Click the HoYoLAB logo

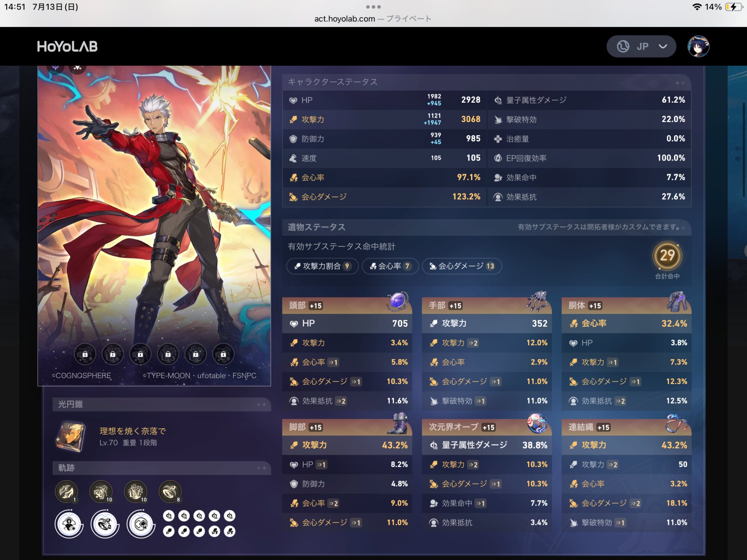click(67, 46)
